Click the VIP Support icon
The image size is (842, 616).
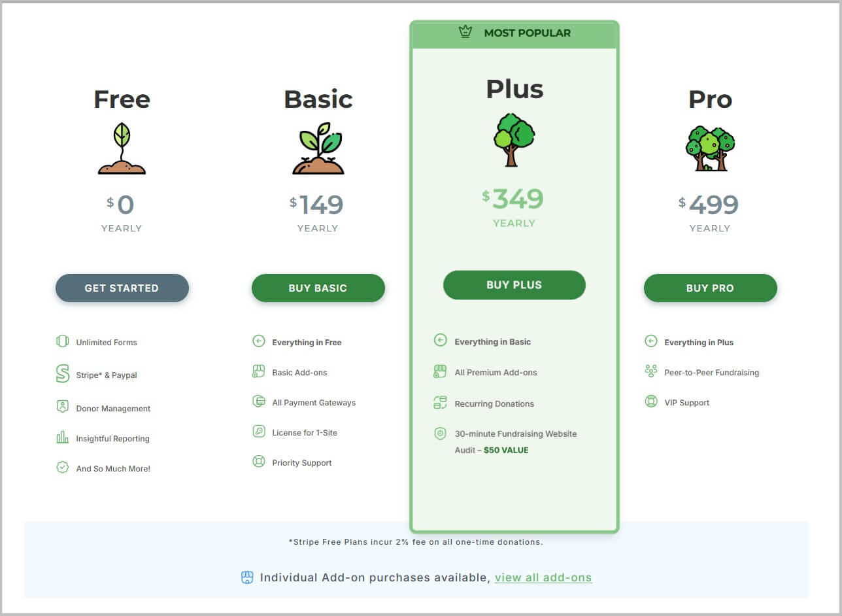click(x=651, y=402)
